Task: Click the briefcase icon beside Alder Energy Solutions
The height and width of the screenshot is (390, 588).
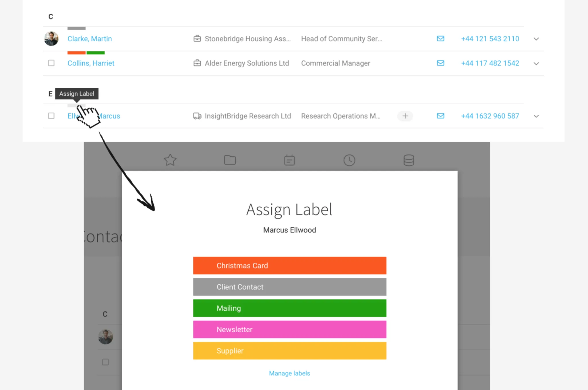Action: pos(197,63)
